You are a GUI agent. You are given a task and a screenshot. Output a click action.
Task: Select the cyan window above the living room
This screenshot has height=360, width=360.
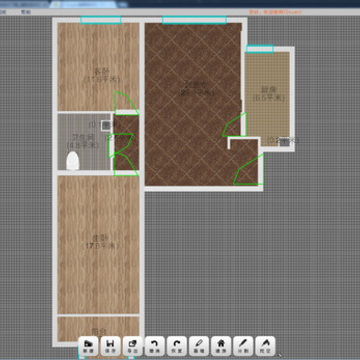point(194,20)
